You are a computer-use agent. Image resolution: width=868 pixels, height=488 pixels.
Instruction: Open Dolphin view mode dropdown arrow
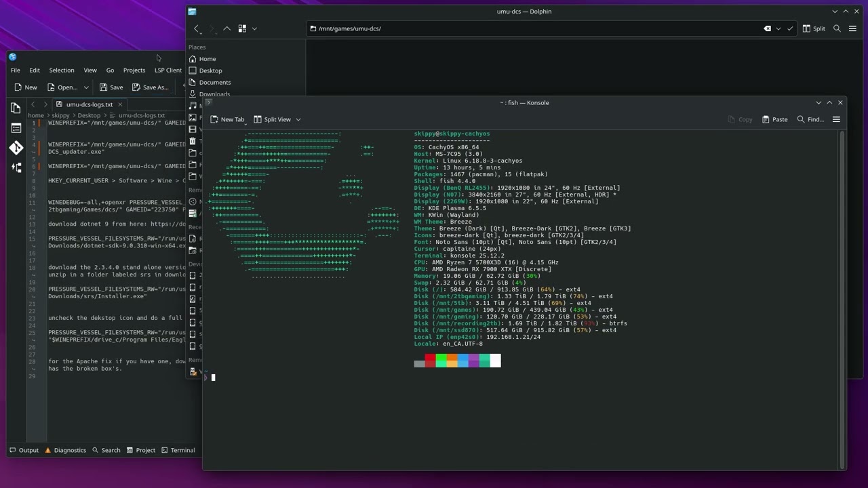click(254, 28)
